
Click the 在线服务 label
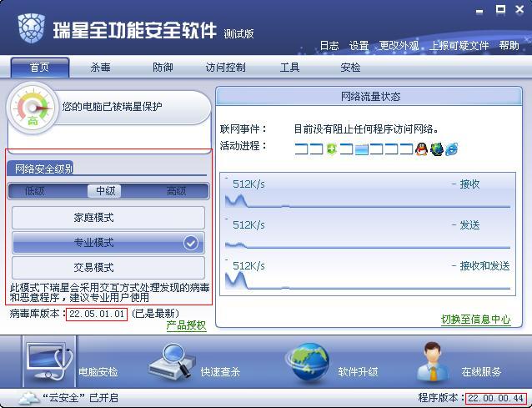[x=481, y=372]
